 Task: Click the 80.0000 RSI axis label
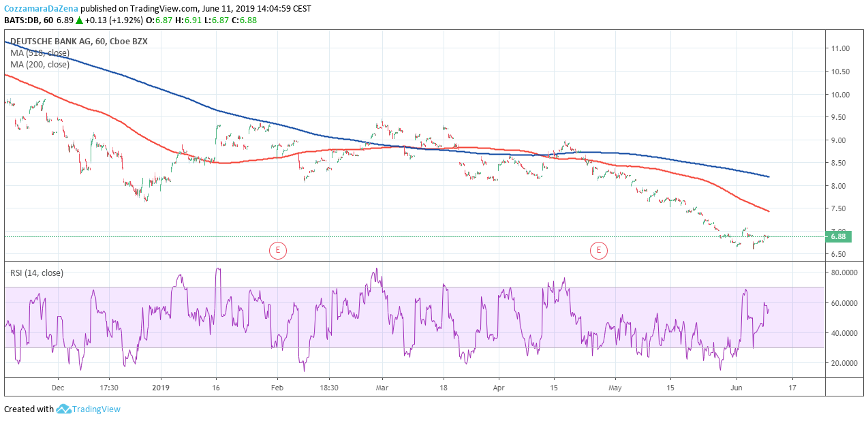(x=843, y=272)
